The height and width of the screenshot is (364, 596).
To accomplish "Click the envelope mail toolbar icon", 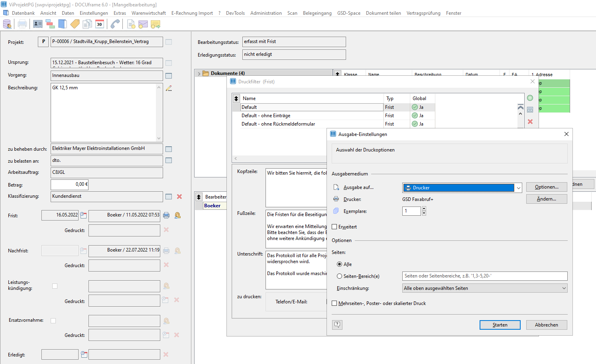I will coord(143,24).
